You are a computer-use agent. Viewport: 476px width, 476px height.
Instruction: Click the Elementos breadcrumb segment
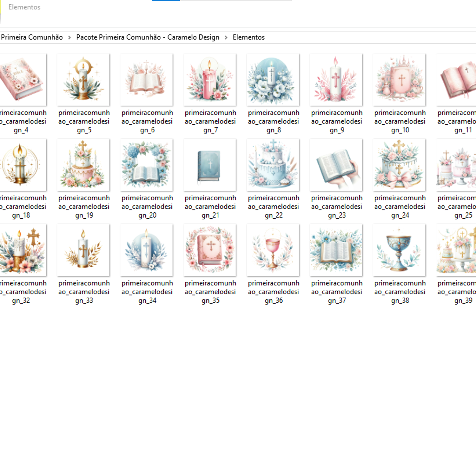pyautogui.click(x=248, y=37)
